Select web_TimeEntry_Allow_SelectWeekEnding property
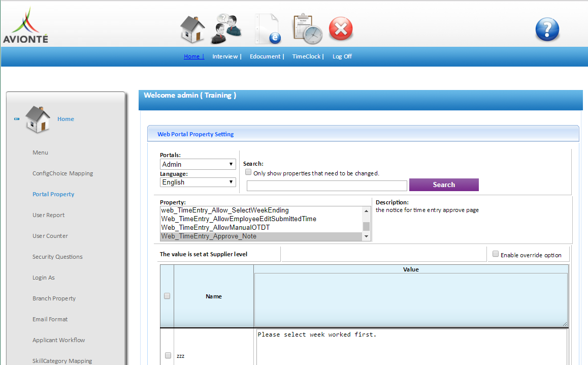The image size is (588, 365). coord(261,210)
